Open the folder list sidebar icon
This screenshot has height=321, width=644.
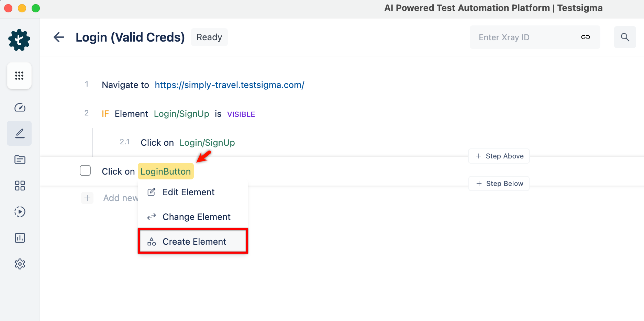pyautogui.click(x=20, y=159)
